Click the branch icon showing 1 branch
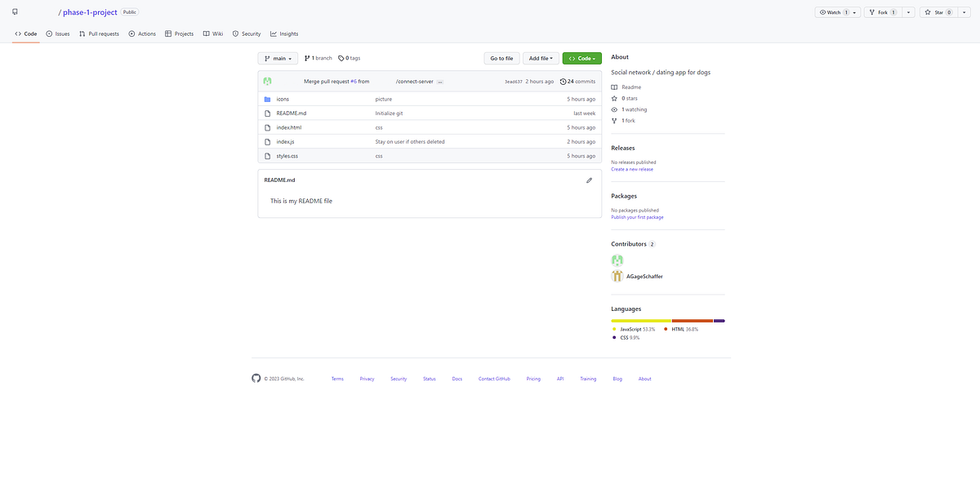 coord(308,58)
